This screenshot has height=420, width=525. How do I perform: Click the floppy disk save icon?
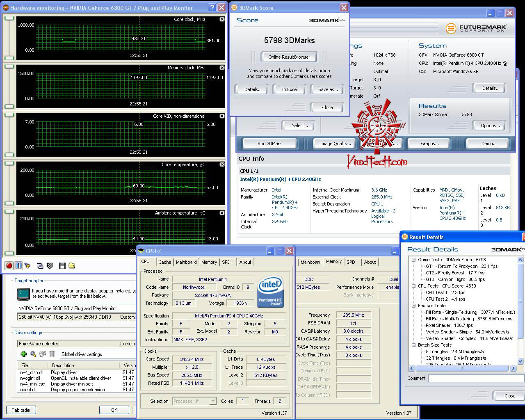[62, 266]
